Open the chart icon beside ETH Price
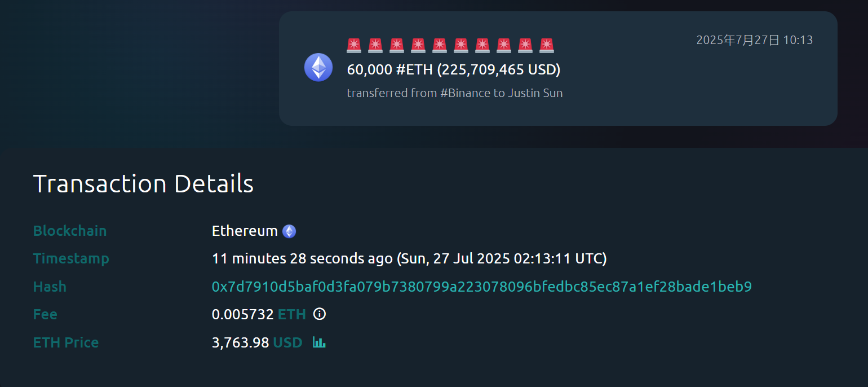Image resolution: width=868 pixels, height=387 pixels. click(x=319, y=342)
